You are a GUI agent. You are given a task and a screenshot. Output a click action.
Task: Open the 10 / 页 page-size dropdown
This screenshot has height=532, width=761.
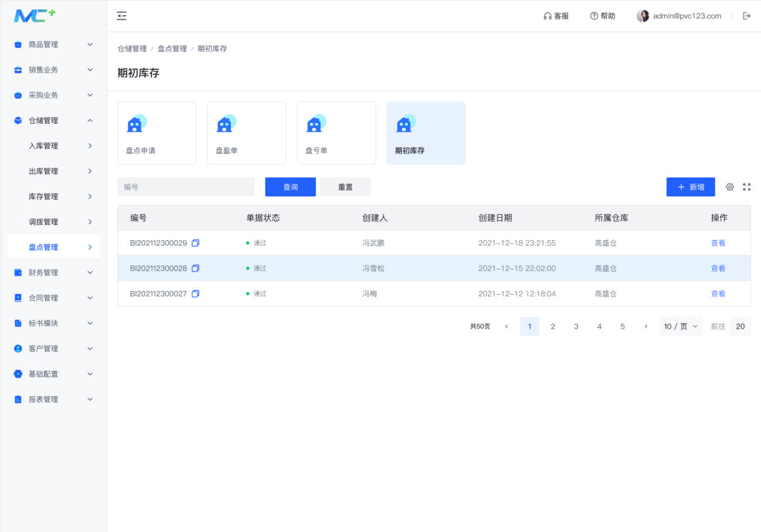(x=681, y=326)
